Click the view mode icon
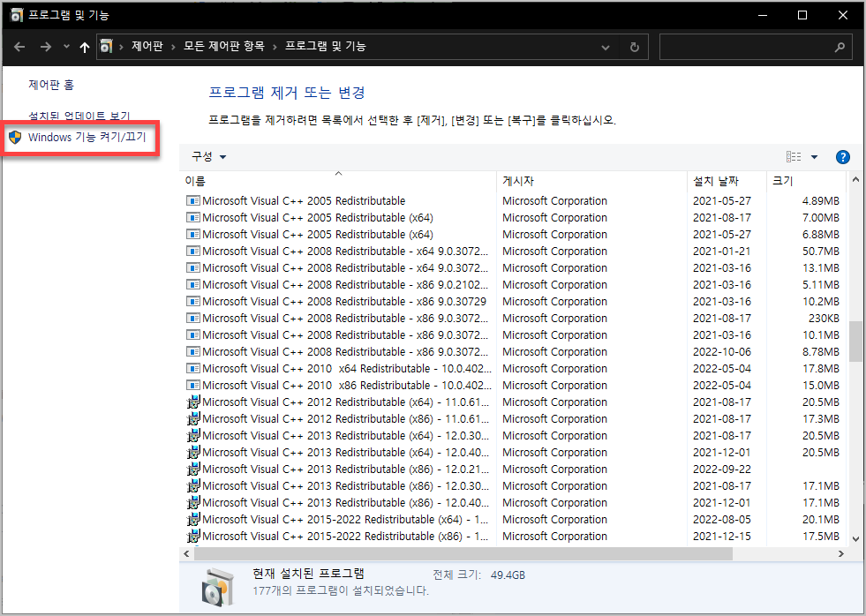 coord(794,157)
